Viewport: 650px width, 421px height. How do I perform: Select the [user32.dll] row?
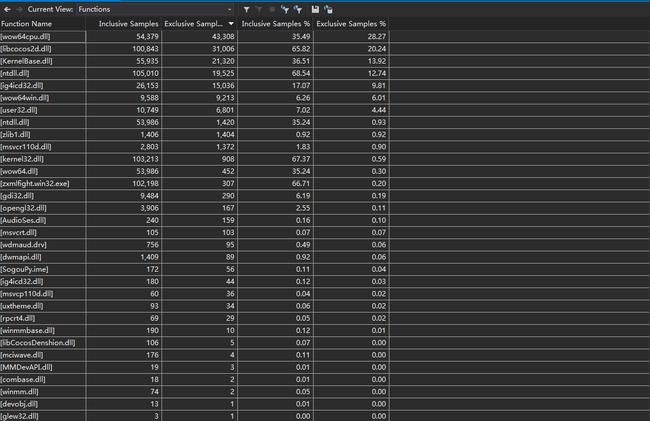pos(194,110)
